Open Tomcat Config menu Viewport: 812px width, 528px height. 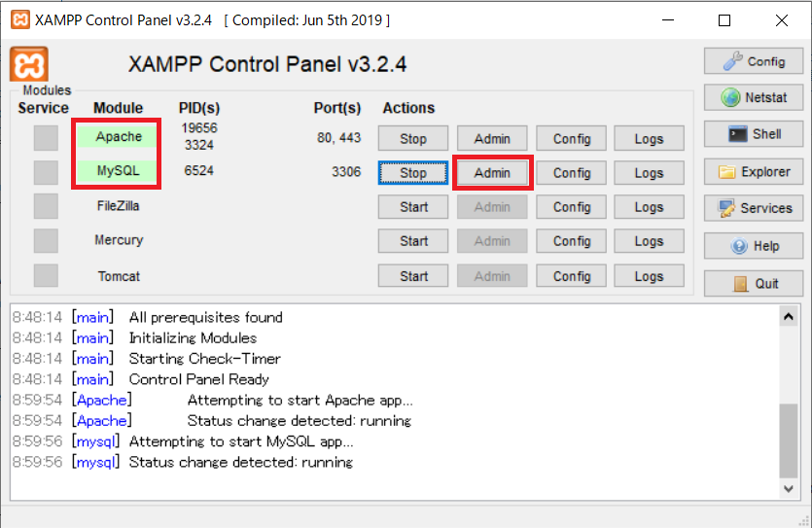[572, 276]
